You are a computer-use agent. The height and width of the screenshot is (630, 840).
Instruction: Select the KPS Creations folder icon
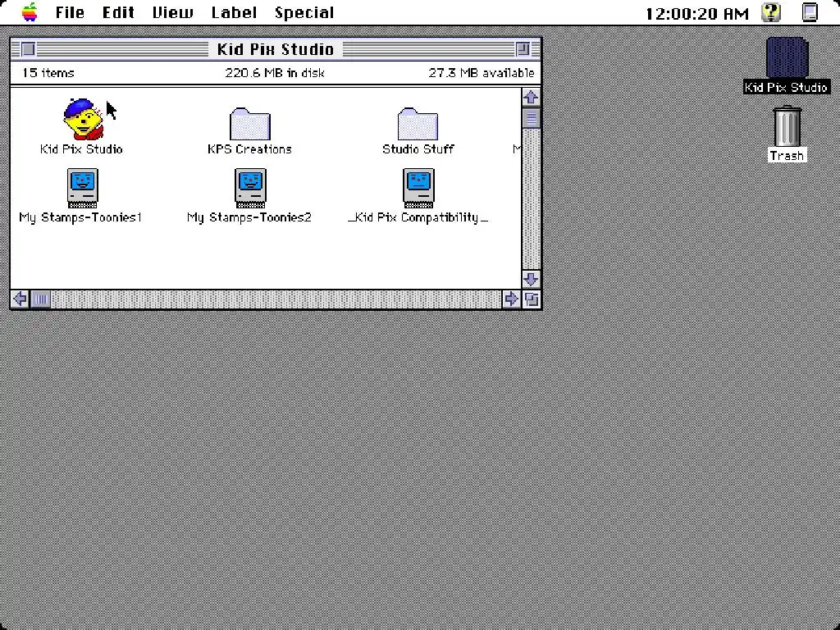click(x=249, y=124)
